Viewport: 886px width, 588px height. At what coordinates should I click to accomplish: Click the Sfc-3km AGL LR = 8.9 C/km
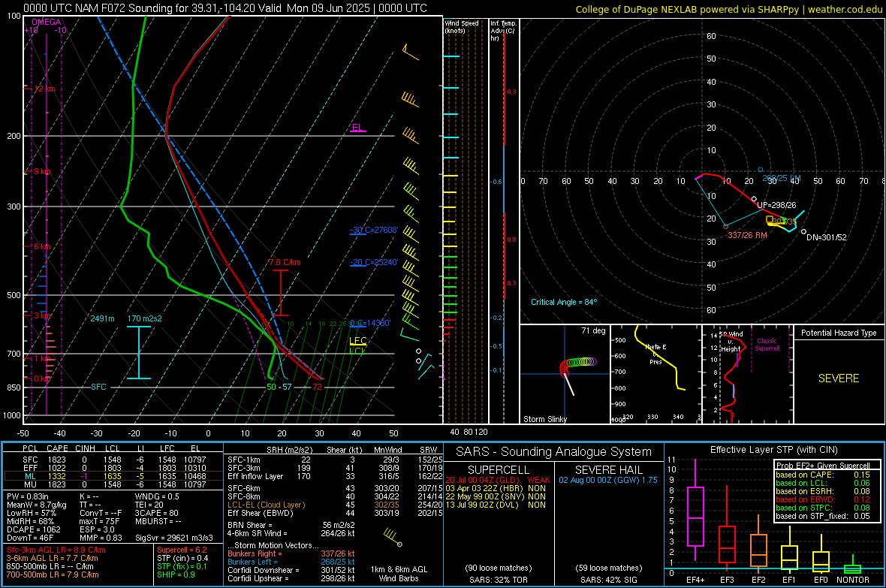point(56,550)
